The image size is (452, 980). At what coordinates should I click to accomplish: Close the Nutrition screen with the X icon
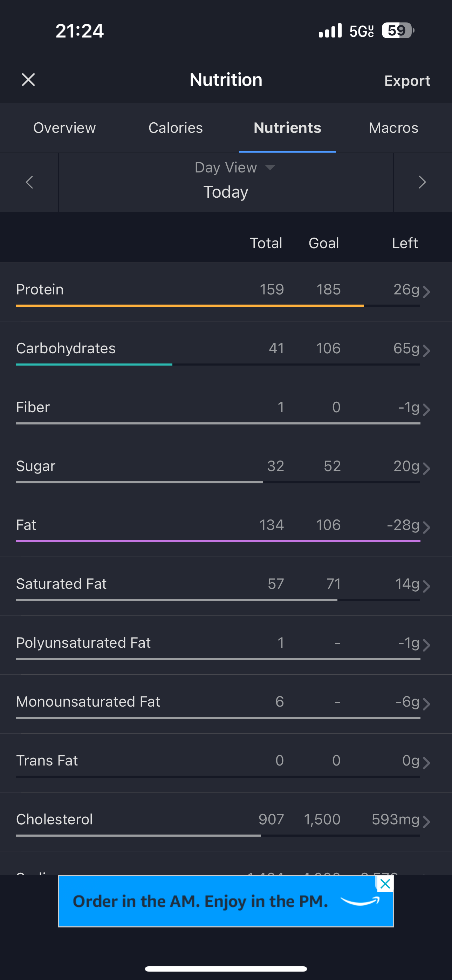pyautogui.click(x=28, y=80)
